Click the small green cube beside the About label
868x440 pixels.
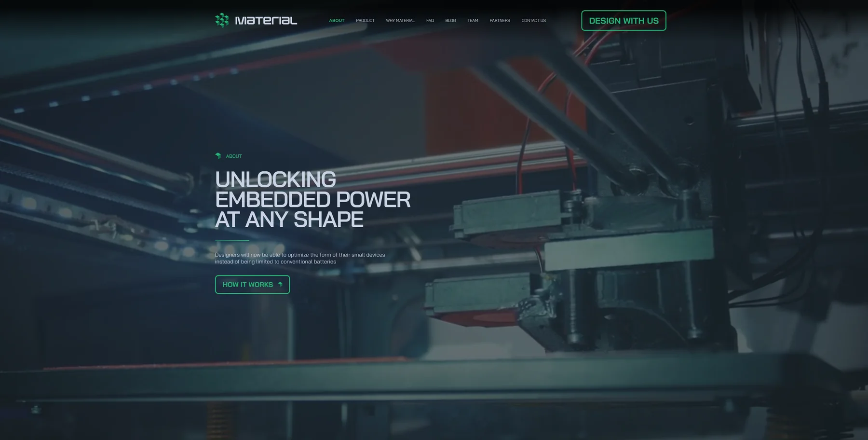click(x=218, y=156)
